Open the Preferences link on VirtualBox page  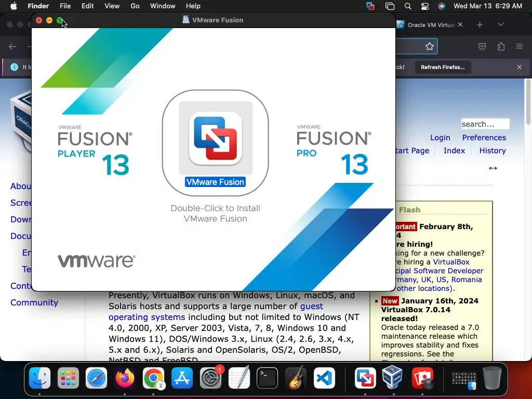coord(484,137)
